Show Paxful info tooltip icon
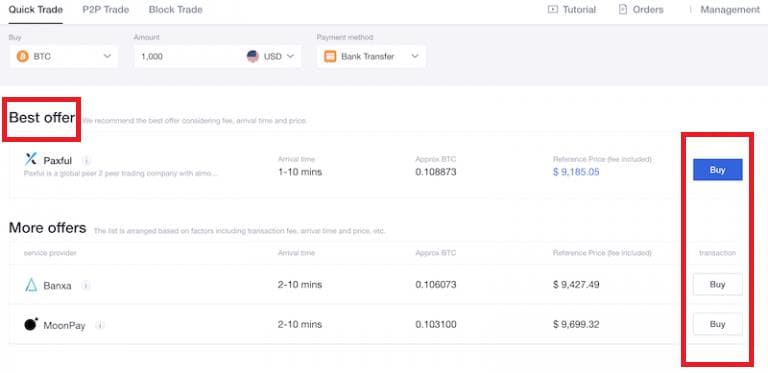Screen dimensions: 768x373 tap(86, 161)
